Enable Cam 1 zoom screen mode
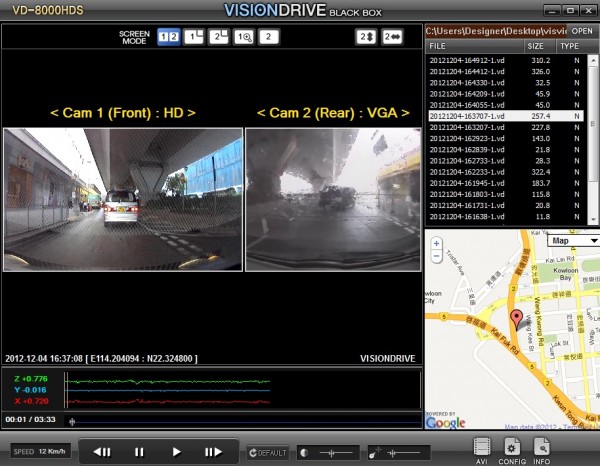The width and height of the screenshot is (600, 466). tap(244, 37)
